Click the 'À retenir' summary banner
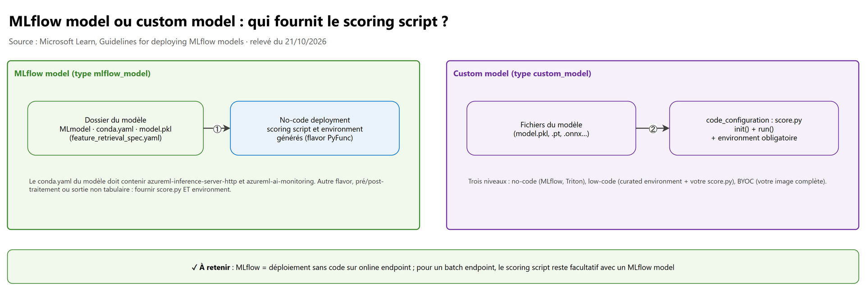The width and height of the screenshot is (868, 292). [x=433, y=267]
